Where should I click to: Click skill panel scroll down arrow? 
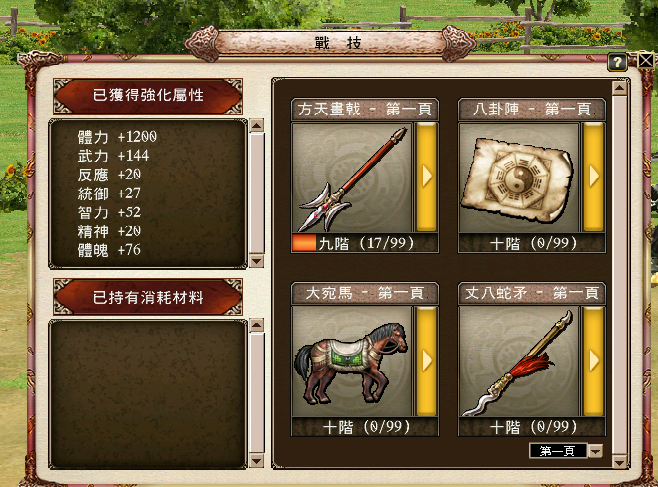(x=619, y=462)
